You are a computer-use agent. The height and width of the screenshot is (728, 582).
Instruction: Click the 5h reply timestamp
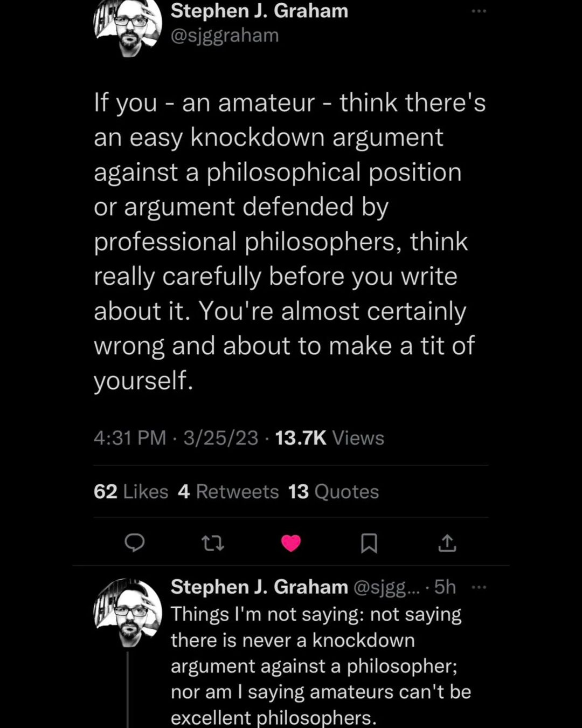tap(445, 587)
